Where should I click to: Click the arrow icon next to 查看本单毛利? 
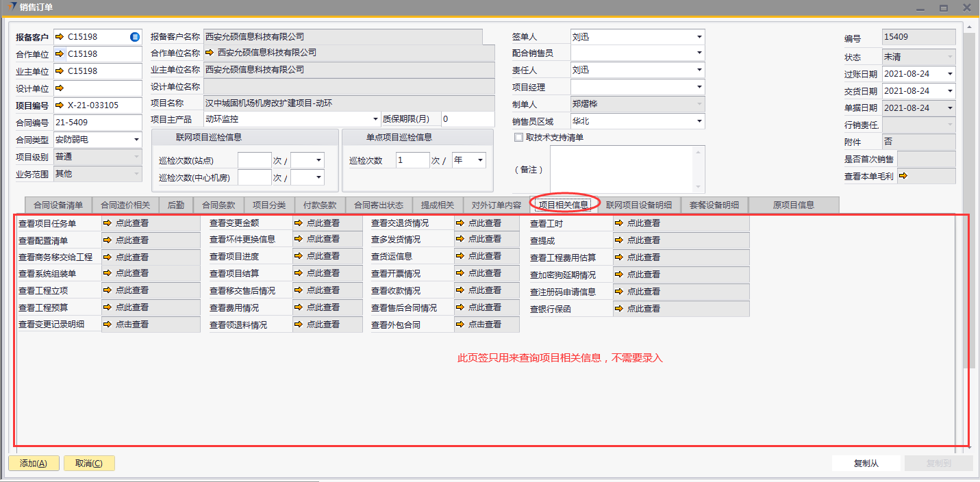[903, 176]
